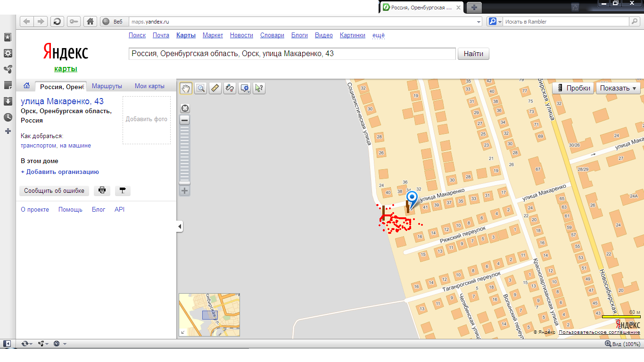
Task: Go forward with the browser forward arrow
Action: [x=41, y=21]
